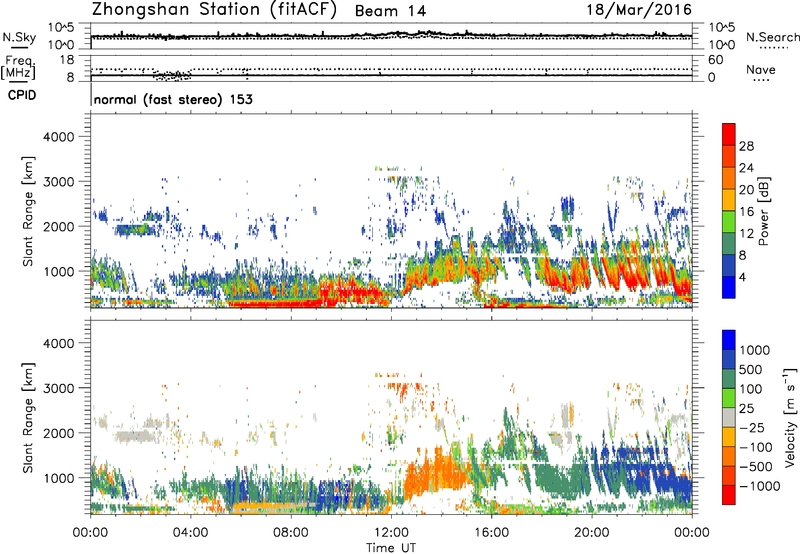The width and height of the screenshot is (800, 554).
Task: Click the '04:00' time axis label
Action: tap(190, 533)
